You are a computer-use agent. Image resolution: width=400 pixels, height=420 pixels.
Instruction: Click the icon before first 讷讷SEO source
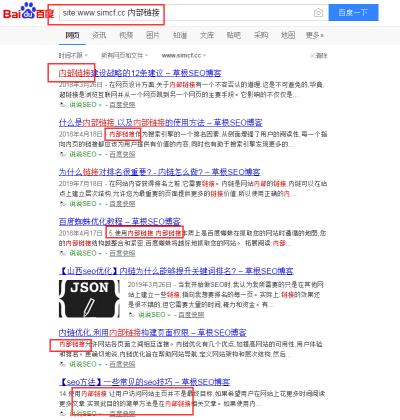[62, 105]
